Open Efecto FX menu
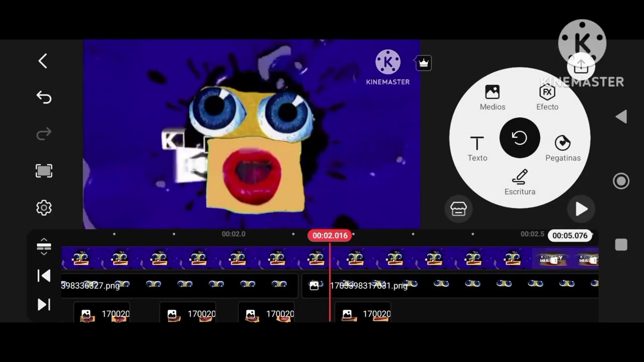Viewport: 644px width, 362px height. pyautogui.click(x=547, y=98)
